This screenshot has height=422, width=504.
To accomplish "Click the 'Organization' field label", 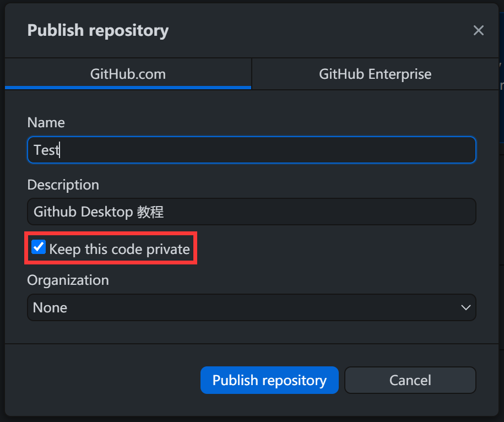I will (68, 280).
